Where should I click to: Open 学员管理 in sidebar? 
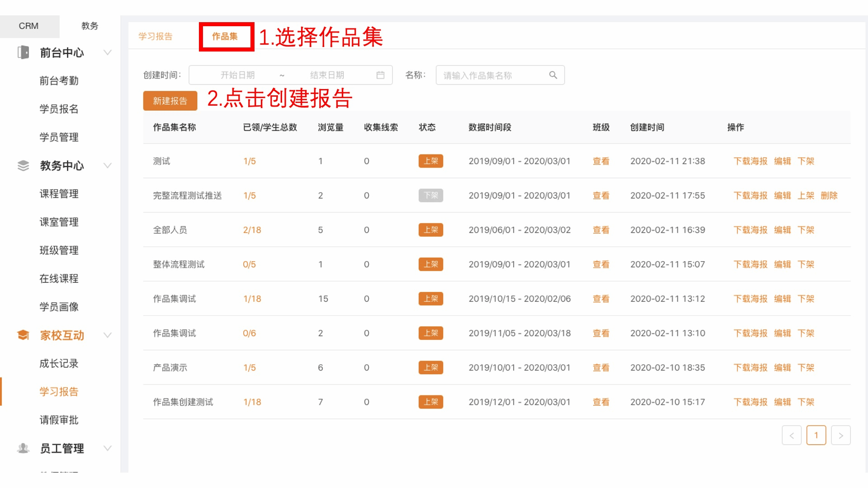[59, 137]
